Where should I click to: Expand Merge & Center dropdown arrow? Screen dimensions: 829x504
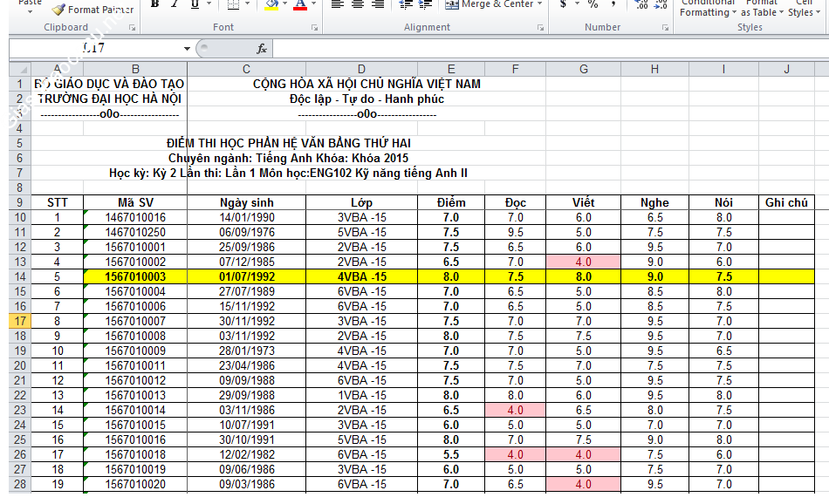point(540,4)
